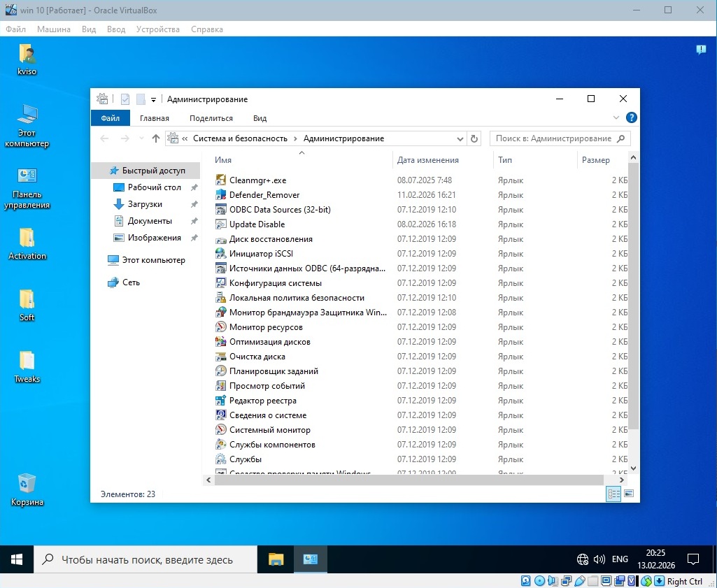Image resolution: width=717 pixels, height=588 pixels.
Task: Select Загрузки in the Quick access pane
Action: click(145, 204)
